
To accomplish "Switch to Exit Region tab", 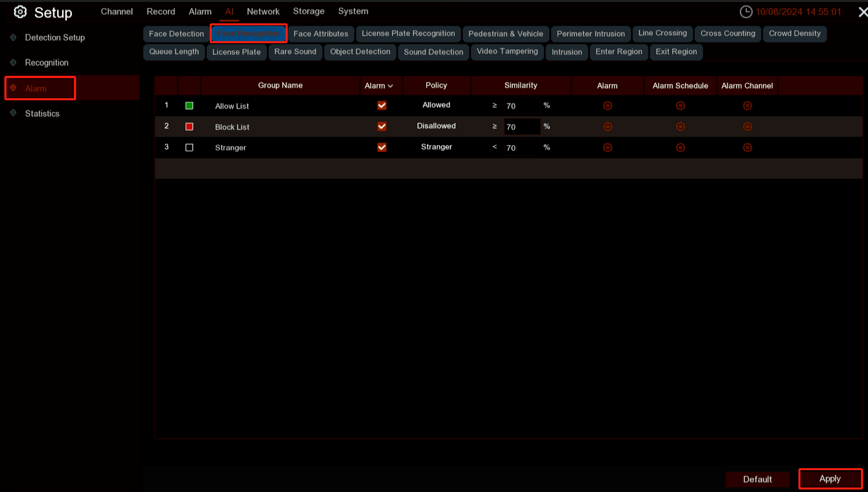I will 676,52.
